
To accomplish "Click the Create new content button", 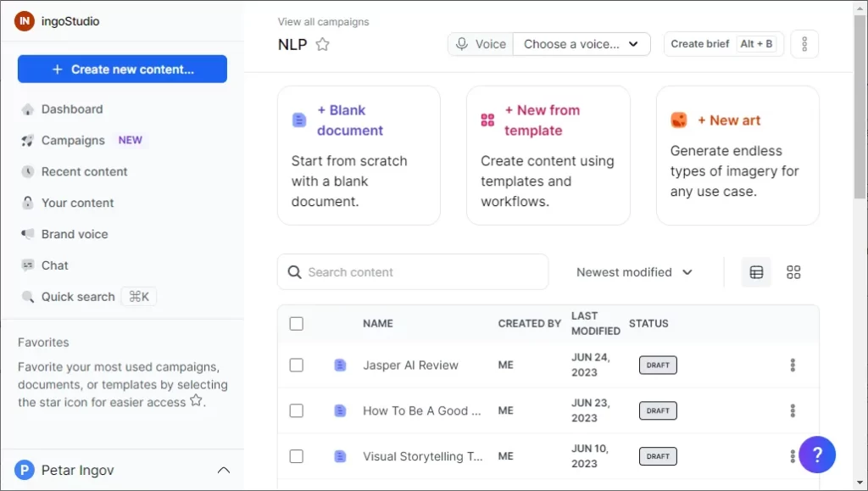I will point(121,69).
